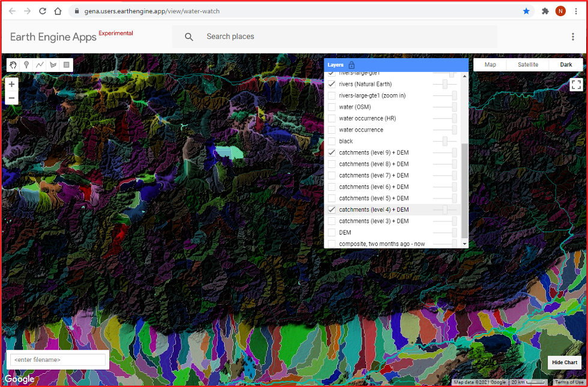Uncheck catchments (level 9) + DEM layer
Screen dimensions: 588x387
(x=332, y=152)
